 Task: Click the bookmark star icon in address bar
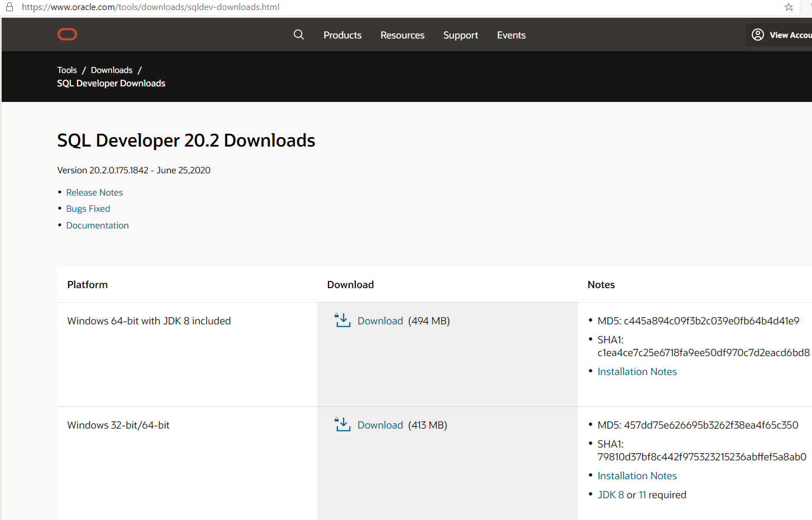point(789,7)
